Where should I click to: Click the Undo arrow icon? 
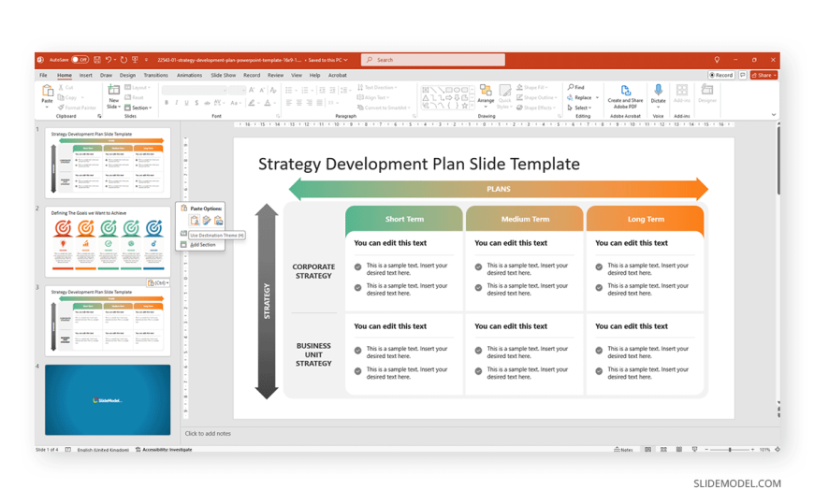(109, 60)
